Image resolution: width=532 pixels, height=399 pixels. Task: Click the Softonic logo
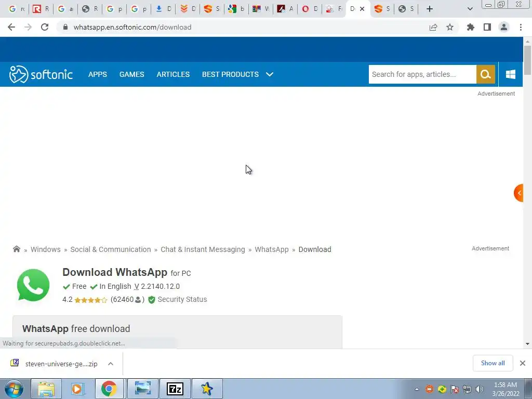pos(41,74)
